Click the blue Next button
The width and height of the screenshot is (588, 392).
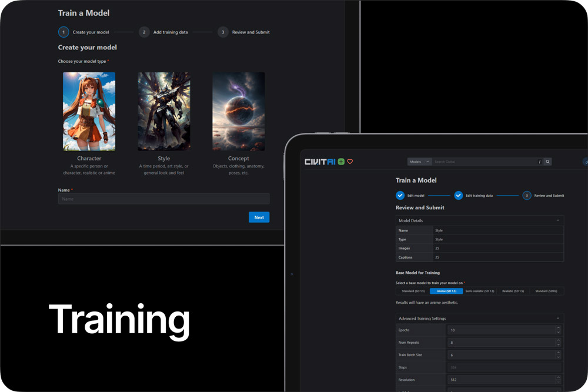259,217
